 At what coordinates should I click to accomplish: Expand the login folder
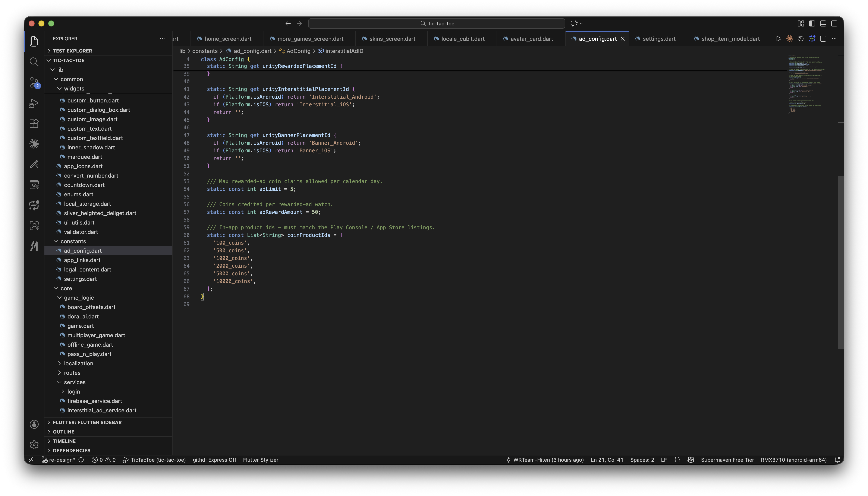(x=108, y=392)
